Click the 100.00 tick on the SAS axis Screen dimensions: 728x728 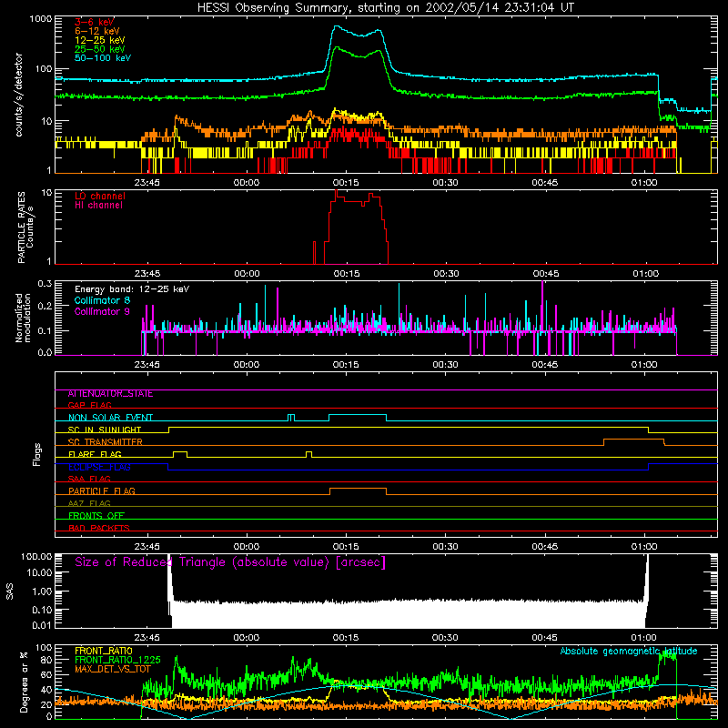coord(36,556)
